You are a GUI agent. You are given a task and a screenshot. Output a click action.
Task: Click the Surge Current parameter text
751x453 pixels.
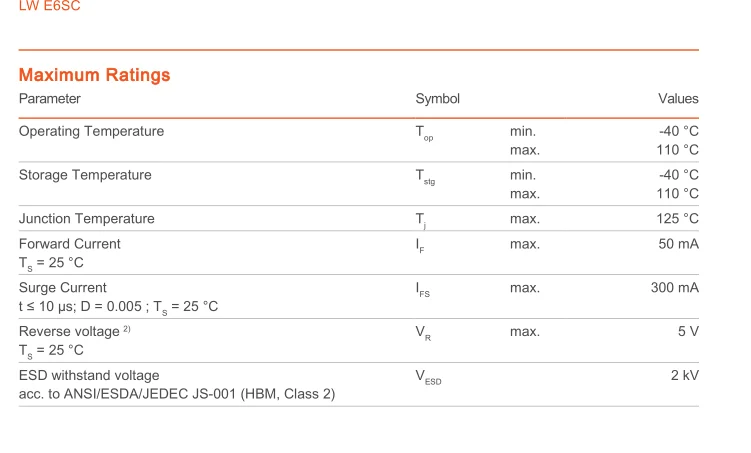62,288
